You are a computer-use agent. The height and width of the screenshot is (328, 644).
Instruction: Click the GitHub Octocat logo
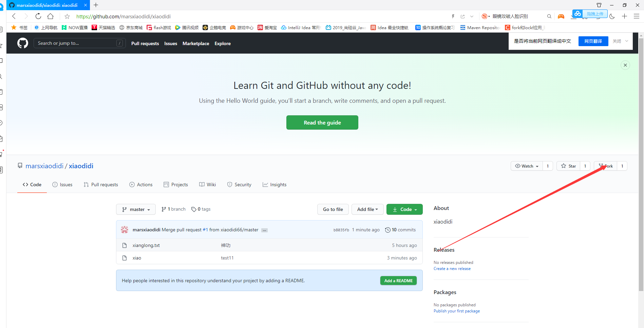click(23, 43)
